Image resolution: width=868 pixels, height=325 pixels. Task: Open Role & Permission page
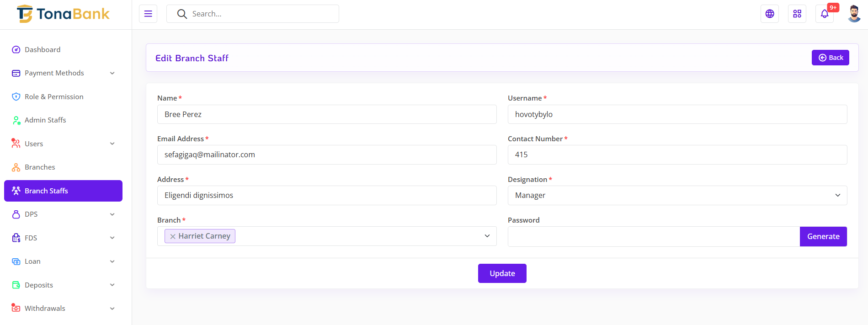tap(54, 97)
